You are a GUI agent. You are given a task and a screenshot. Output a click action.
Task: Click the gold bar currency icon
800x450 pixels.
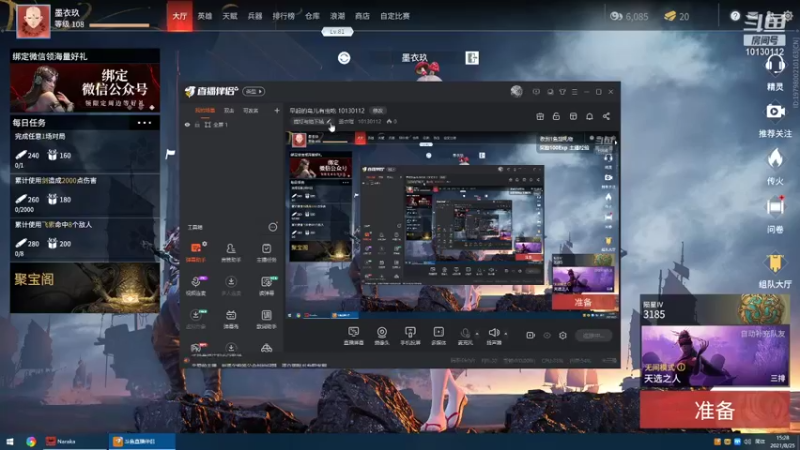pyautogui.click(x=670, y=16)
